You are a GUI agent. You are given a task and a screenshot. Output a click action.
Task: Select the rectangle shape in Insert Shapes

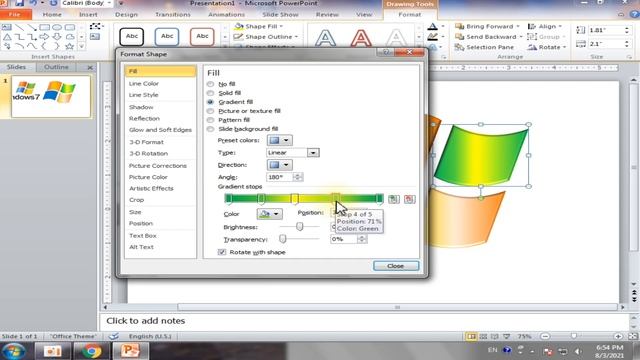click(x=44, y=27)
